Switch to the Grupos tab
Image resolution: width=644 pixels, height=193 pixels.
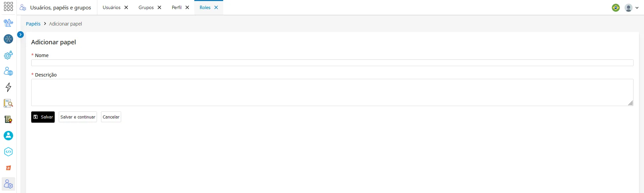coord(146,7)
